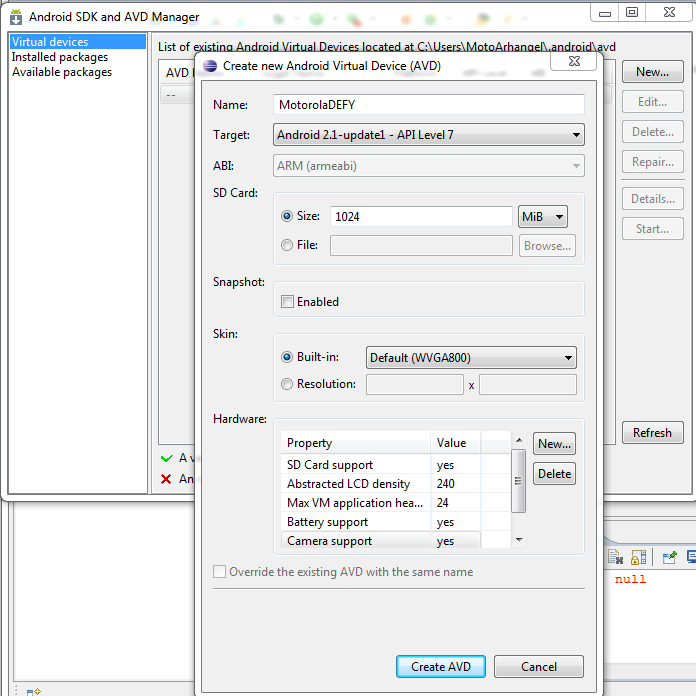Open the MiB size unit dropdown
Screen dimensions: 696x696
tap(543, 217)
